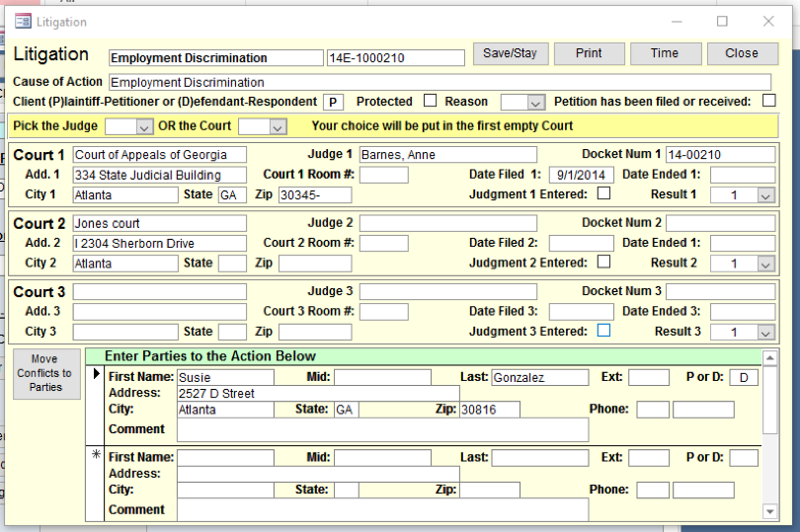
Task: Click scrollbar up arrow in parties list
Action: pos(770,357)
